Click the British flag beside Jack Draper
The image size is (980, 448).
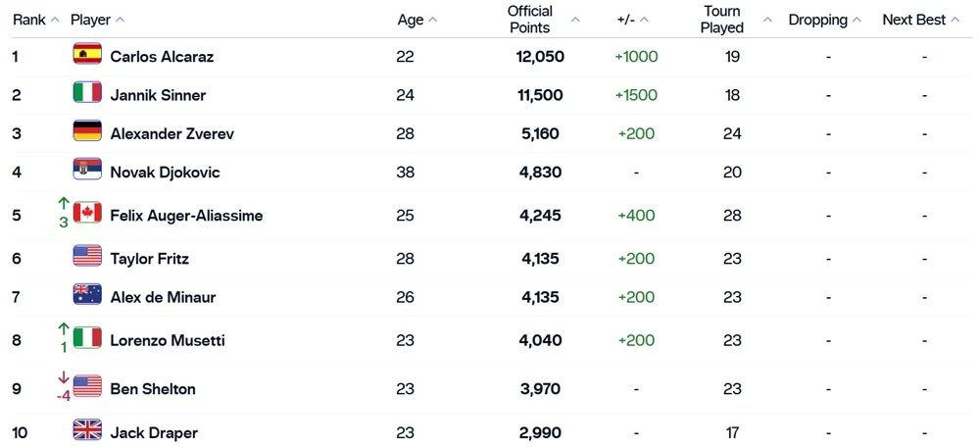coord(87,430)
